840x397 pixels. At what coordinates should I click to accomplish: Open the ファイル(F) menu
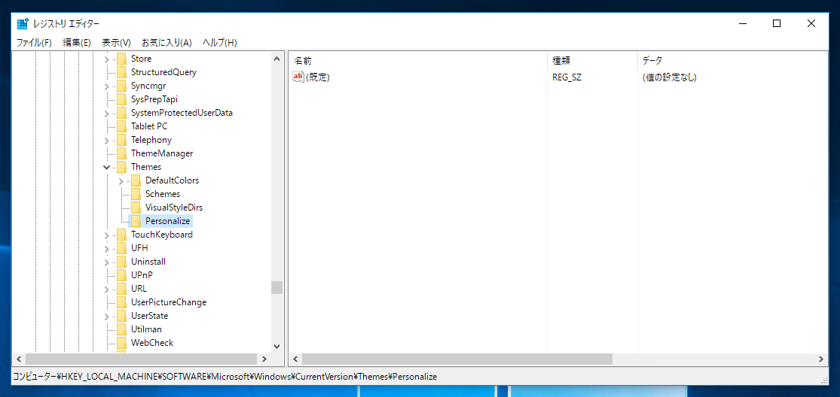pos(34,43)
